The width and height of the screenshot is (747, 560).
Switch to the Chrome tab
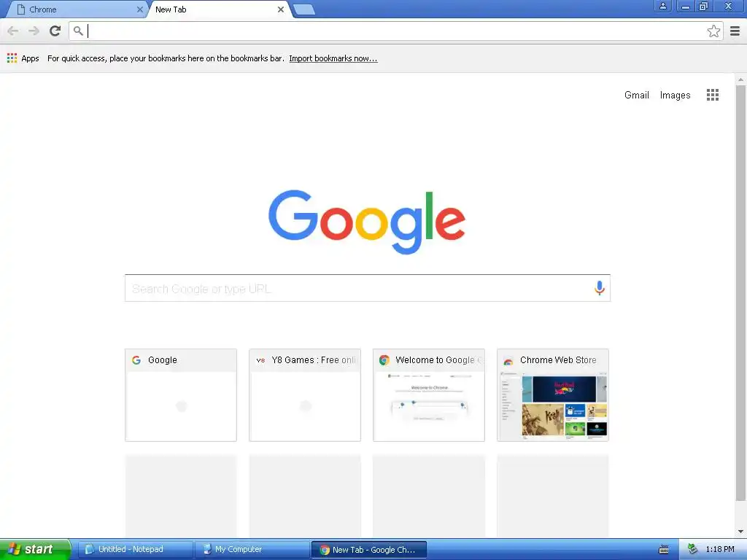tap(76, 9)
